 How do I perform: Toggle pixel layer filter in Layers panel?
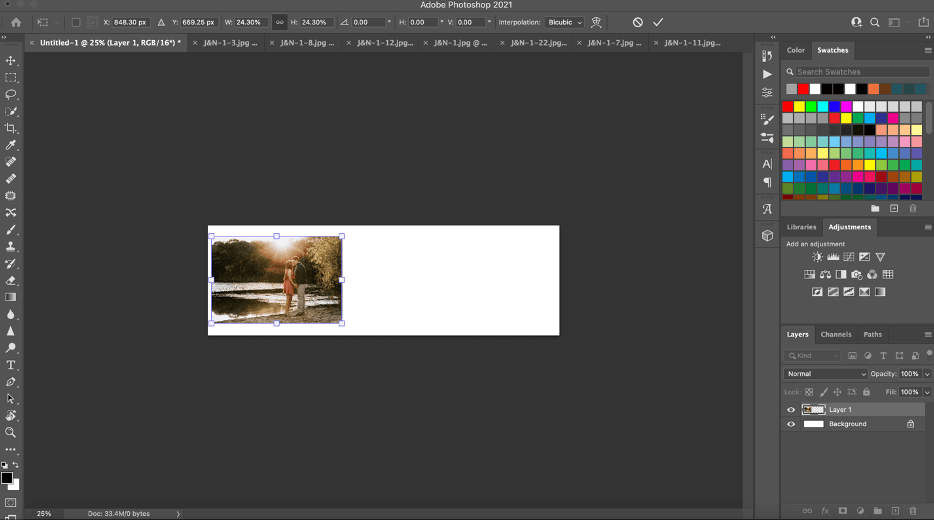[x=852, y=356]
